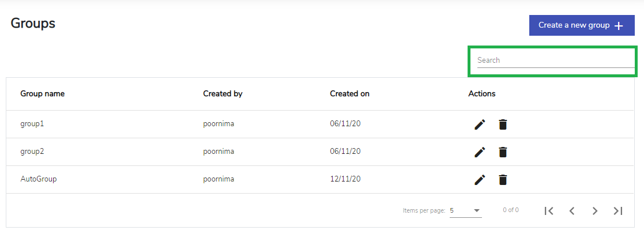This screenshot has width=644, height=238.
Task: Delete group1 with the trash icon
Action: (503, 124)
